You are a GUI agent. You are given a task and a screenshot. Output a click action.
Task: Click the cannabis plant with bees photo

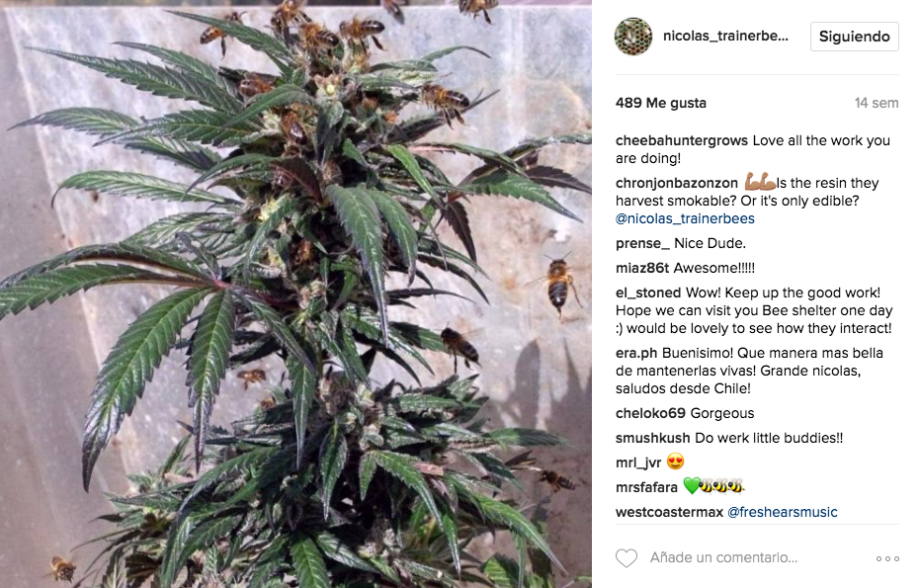coord(295,294)
